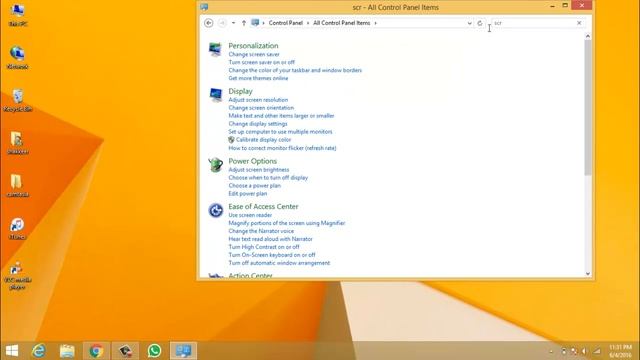The image size is (640, 360).
Task: Open Get more themes online link
Action: (x=258, y=78)
